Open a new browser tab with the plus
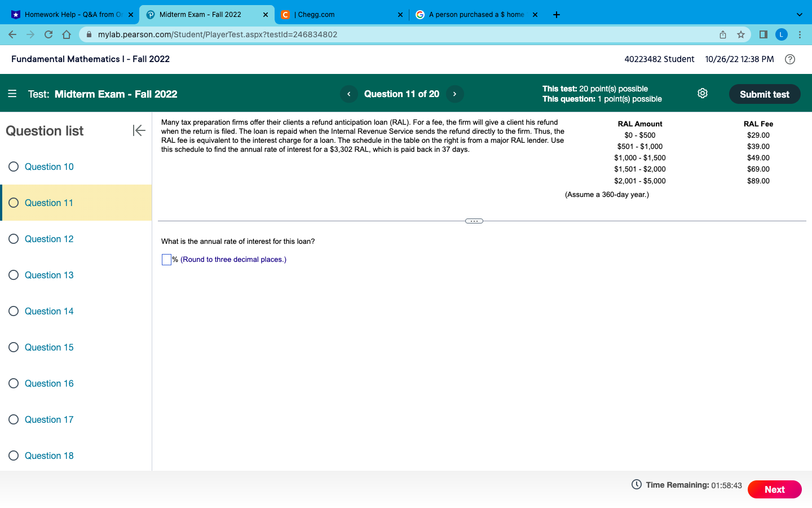812x508 pixels. (556, 14)
